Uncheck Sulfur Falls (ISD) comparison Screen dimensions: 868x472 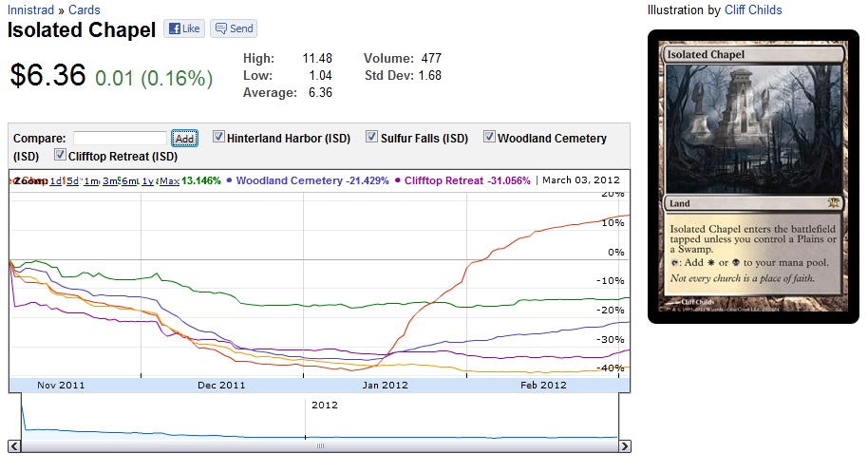click(x=372, y=138)
